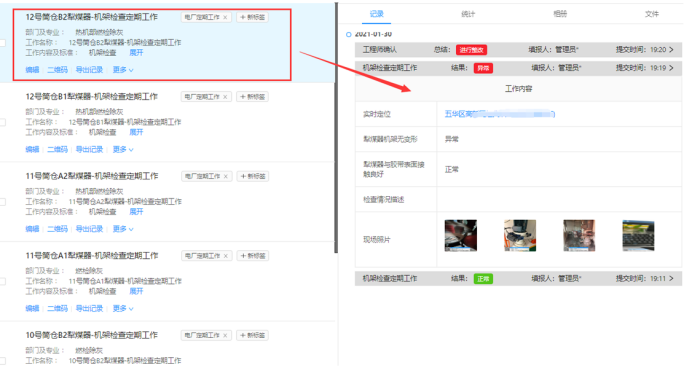Click 导出记录 link for 11号筒仓A2 item

89,229
